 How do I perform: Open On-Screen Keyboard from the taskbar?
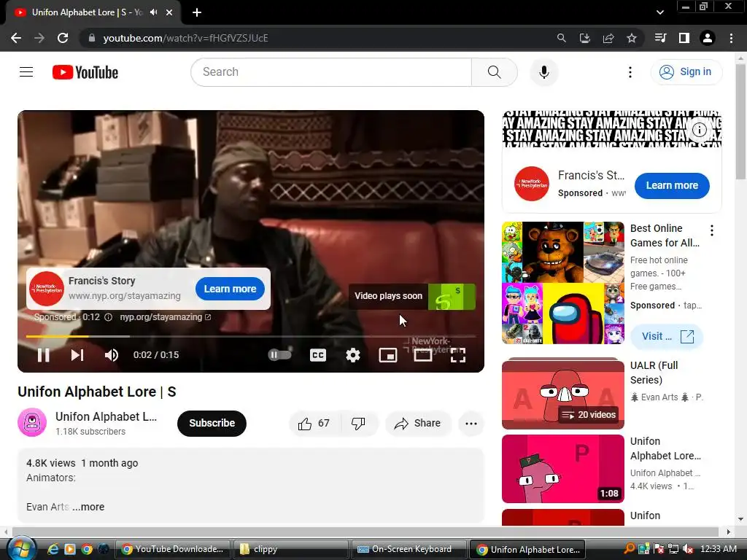pos(409,549)
